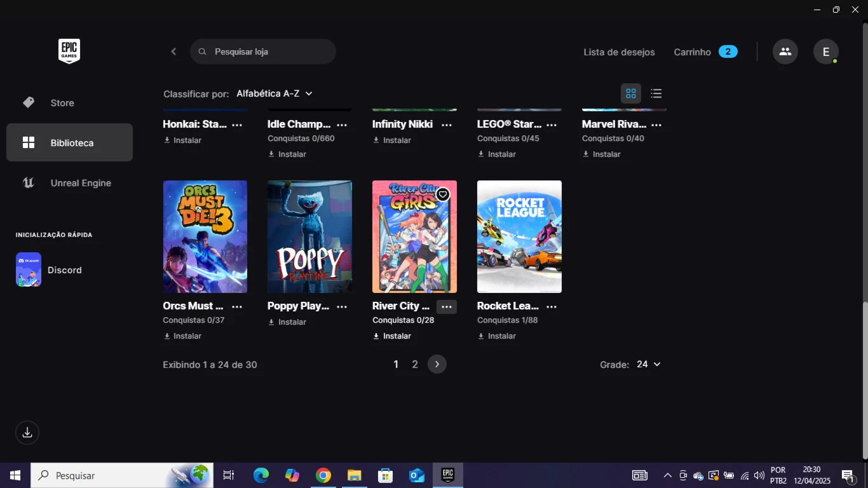868x488 pixels.
Task: Open Microsoft Store from taskbar
Action: click(386, 475)
